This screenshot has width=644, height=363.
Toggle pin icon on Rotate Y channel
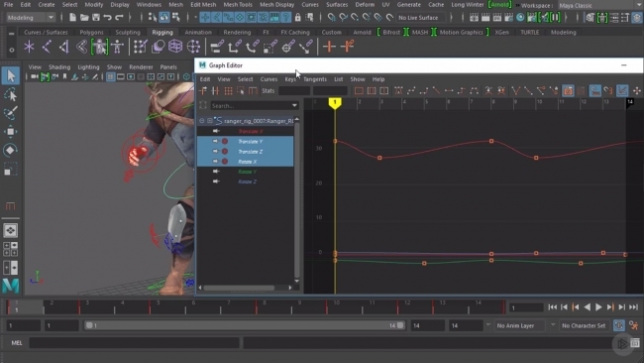(x=216, y=172)
